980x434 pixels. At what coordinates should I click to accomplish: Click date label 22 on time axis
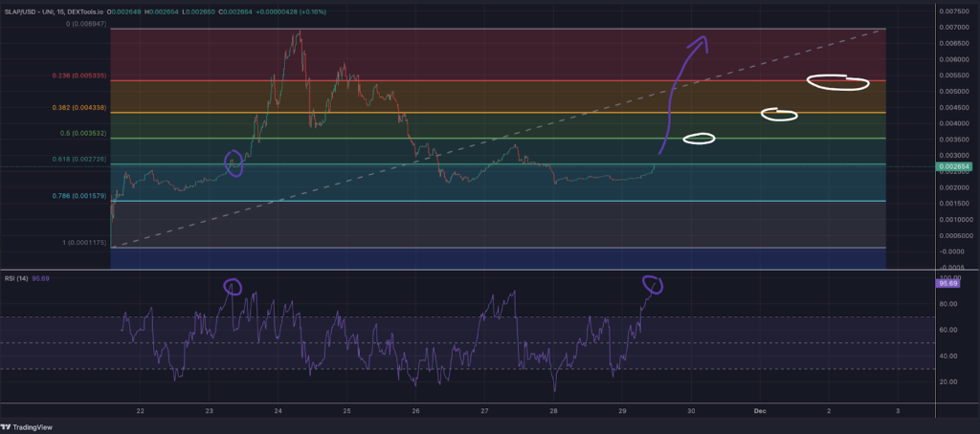[140, 411]
